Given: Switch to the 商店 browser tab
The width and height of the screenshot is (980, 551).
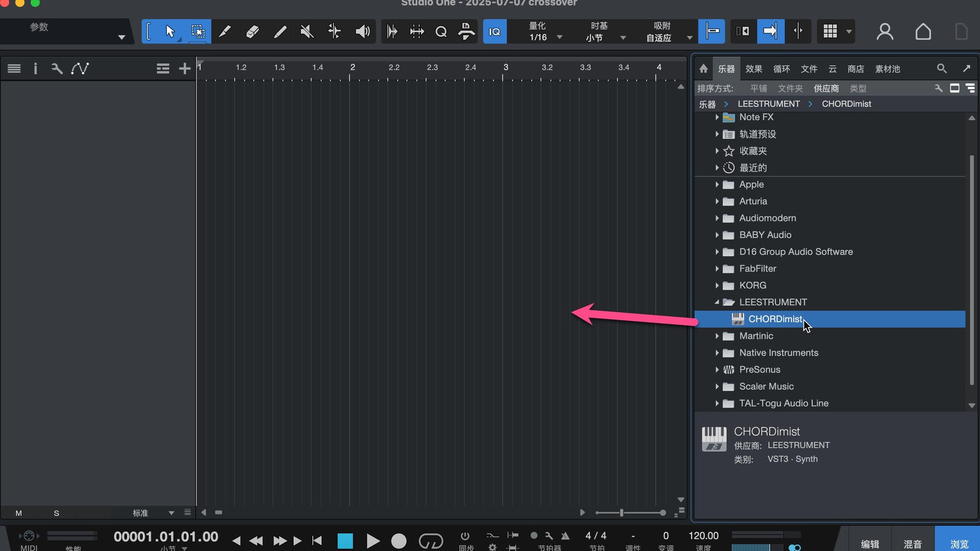Looking at the screenshot, I should (x=856, y=69).
